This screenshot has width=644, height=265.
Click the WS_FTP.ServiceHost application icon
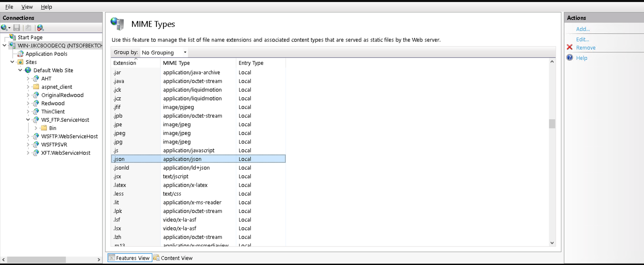click(36, 120)
